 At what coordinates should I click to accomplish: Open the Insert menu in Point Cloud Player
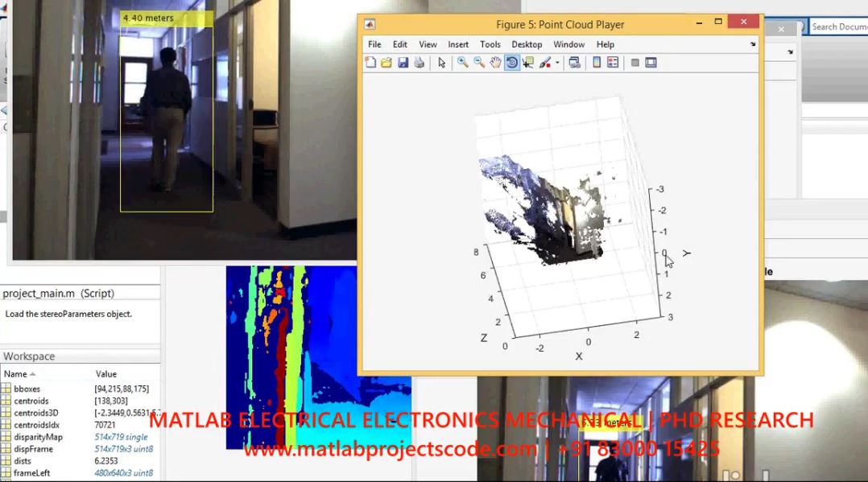point(458,44)
